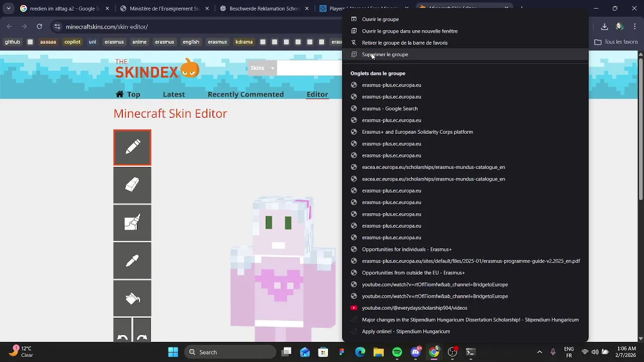
Task: Open the kdrama bookmark group
Action: [244, 42]
